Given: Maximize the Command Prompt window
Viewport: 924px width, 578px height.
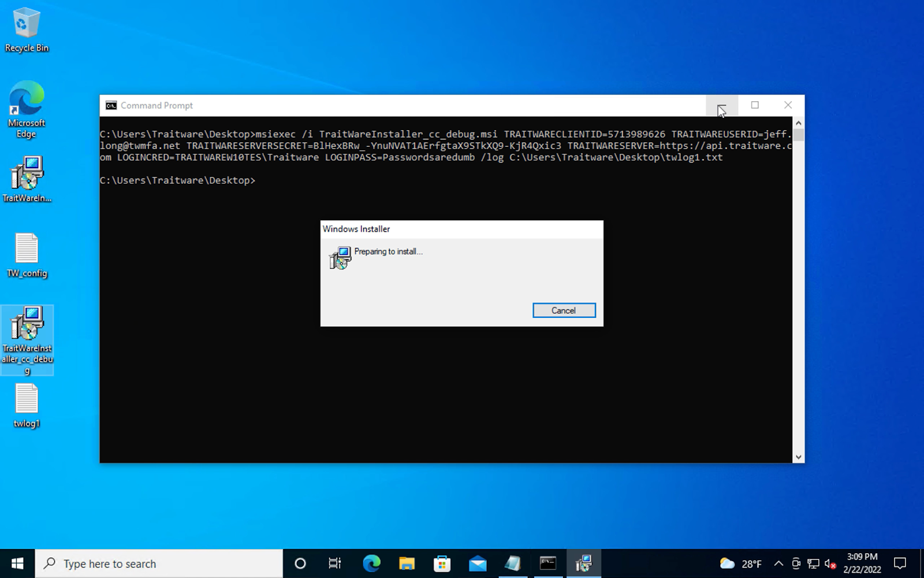Looking at the screenshot, I should tap(755, 105).
